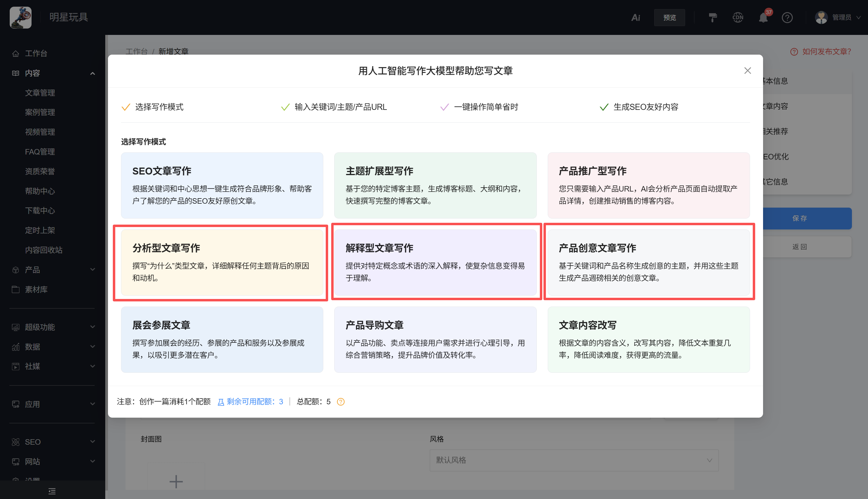This screenshot has height=499, width=868.
Task: Click the help question mark icon
Action: [788, 18]
